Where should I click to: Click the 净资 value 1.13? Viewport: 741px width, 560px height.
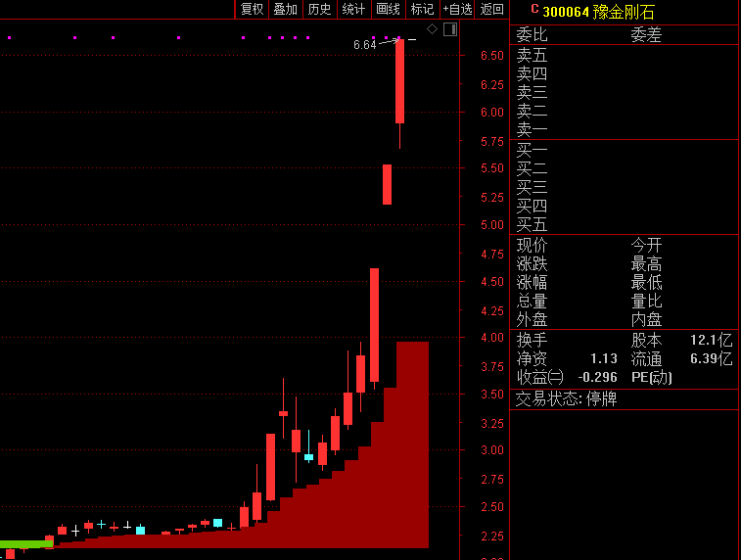pyautogui.click(x=604, y=358)
